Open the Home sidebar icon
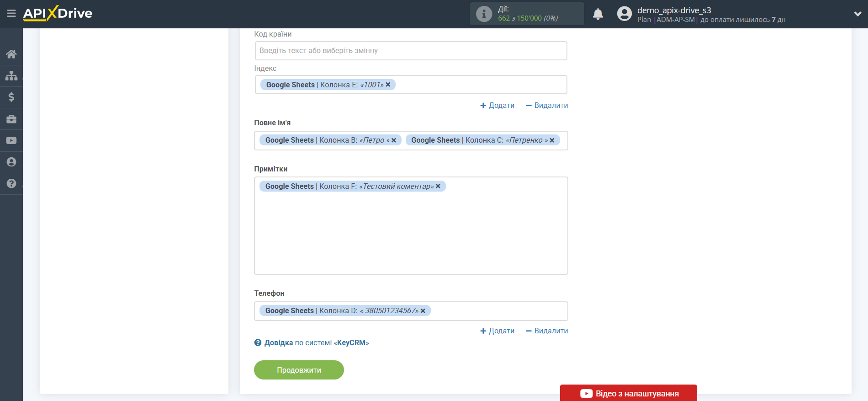The height and width of the screenshot is (401, 868). [x=11, y=54]
